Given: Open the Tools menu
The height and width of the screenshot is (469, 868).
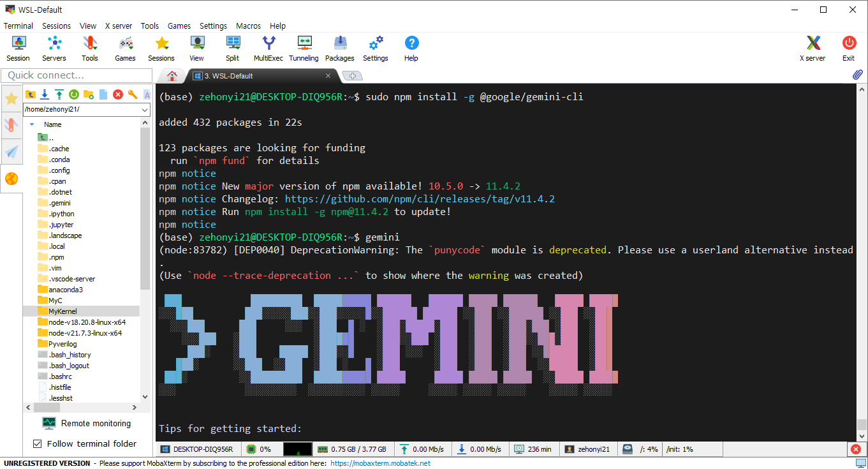Looking at the screenshot, I should [x=150, y=26].
